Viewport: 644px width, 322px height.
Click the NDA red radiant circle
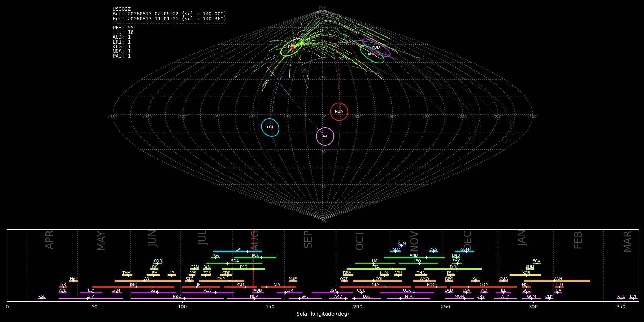coord(339,112)
